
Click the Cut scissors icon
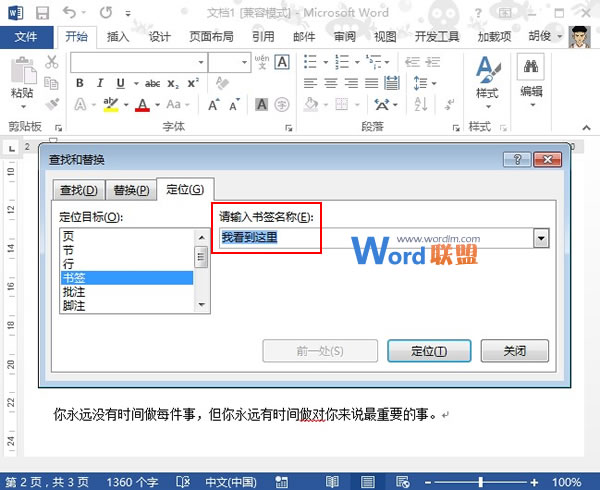pyautogui.click(x=52, y=62)
